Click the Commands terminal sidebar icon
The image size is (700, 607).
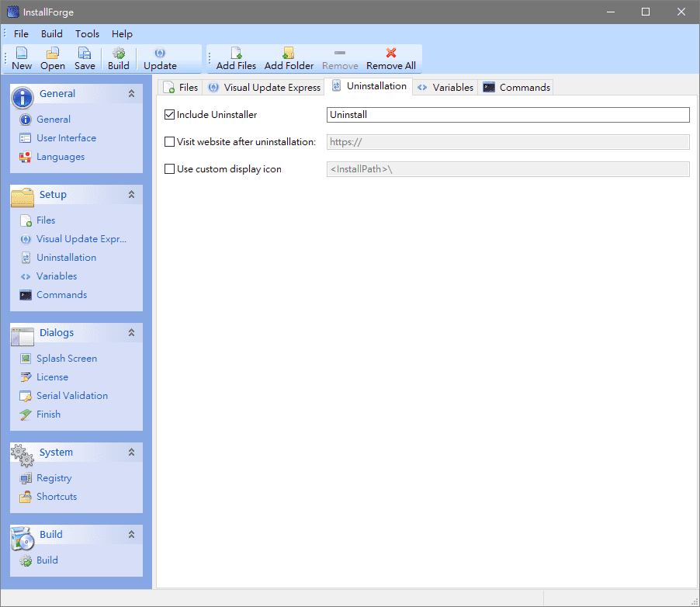point(26,295)
